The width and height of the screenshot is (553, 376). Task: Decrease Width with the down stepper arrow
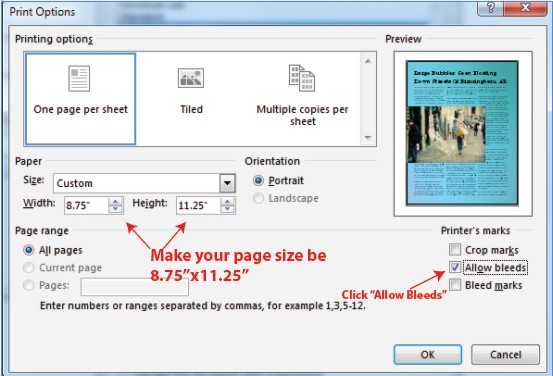click(x=115, y=209)
